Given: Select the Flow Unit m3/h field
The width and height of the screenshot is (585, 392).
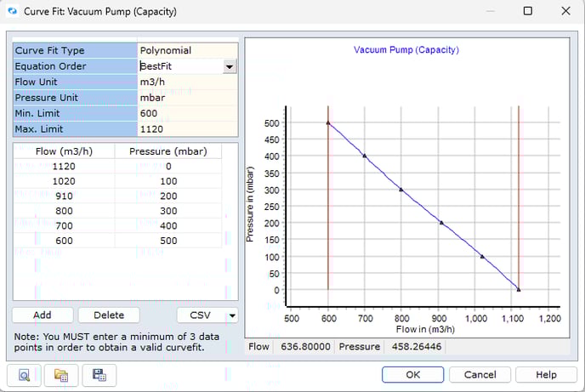Looking at the screenshot, I should point(187,82).
